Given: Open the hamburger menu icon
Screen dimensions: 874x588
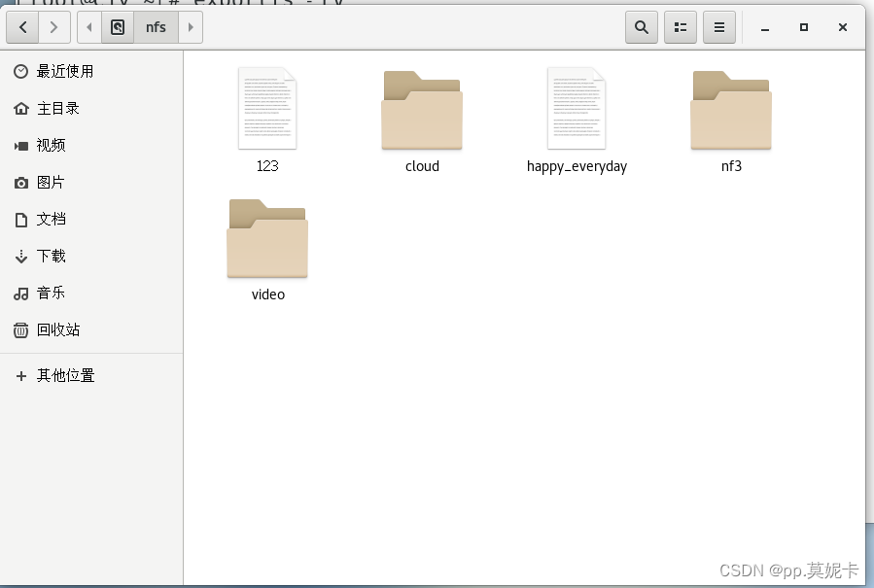Looking at the screenshot, I should click(718, 27).
